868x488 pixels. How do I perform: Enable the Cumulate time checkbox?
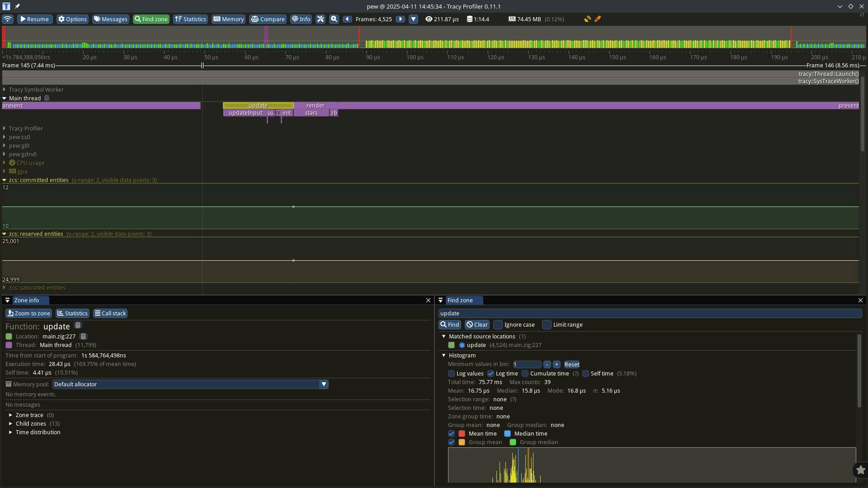tap(525, 373)
